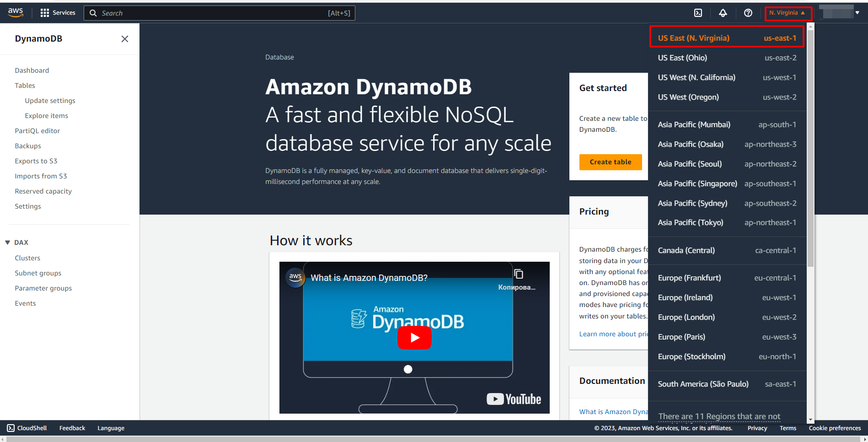Click the AWS logo home icon
The height and width of the screenshot is (442, 868).
(x=16, y=13)
